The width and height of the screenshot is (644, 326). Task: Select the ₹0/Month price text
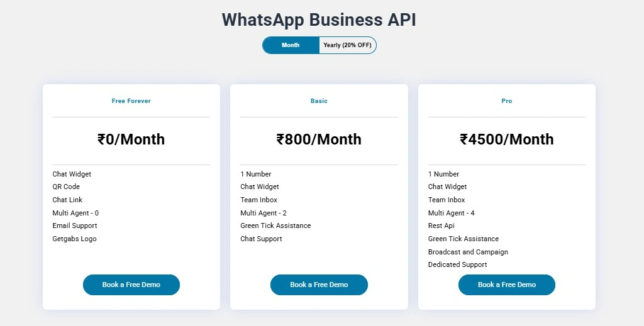pos(131,139)
